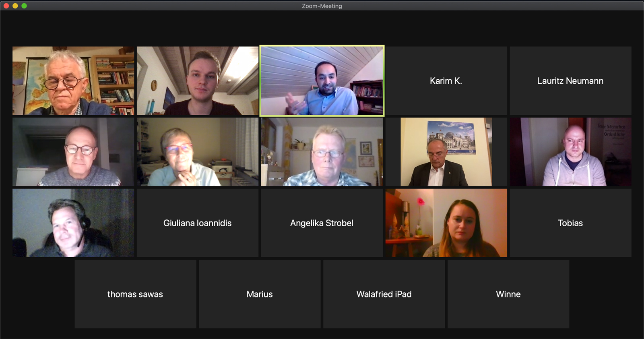Click the Giuliana Ioannidis tile

pos(198,223)
